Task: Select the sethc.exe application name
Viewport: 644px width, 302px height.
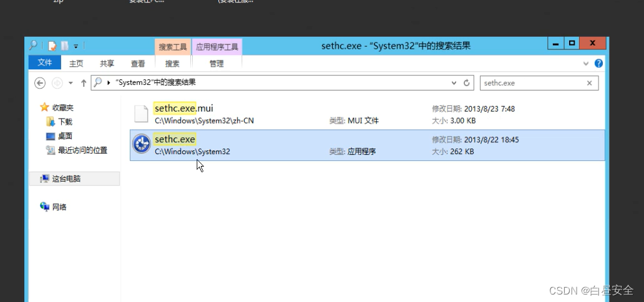Action: pos(175,139)
